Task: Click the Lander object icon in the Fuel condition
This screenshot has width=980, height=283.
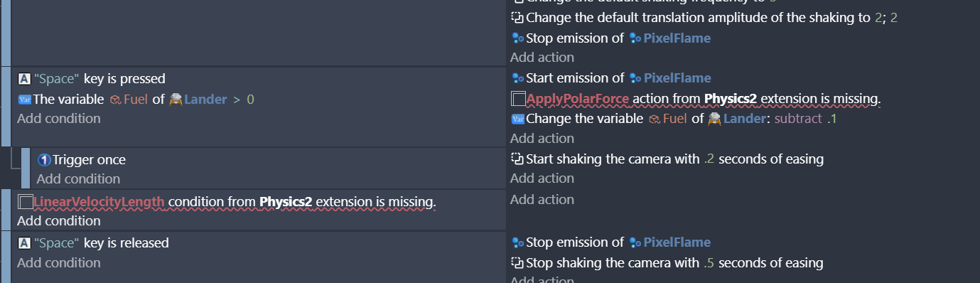Action: tap(176, 100)
